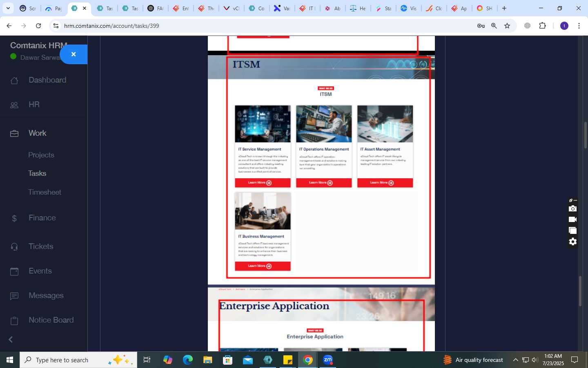
Task: Click the Notice Board clipboard icon
Action: [14, 321]
